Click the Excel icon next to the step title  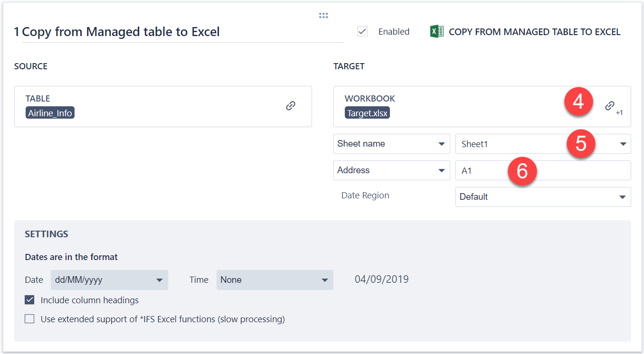click(x=436, y=31)
